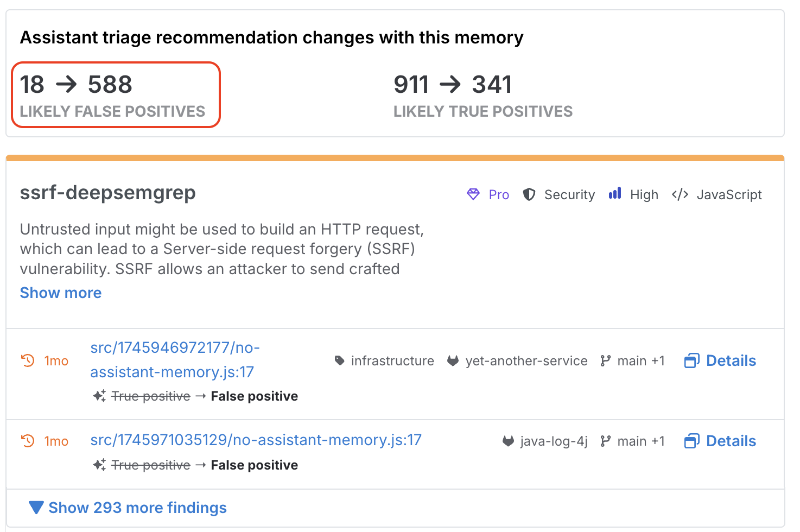Screen dimensions: 800x532
Task: Click the High severity bars icon
Action: click(615, 193)
